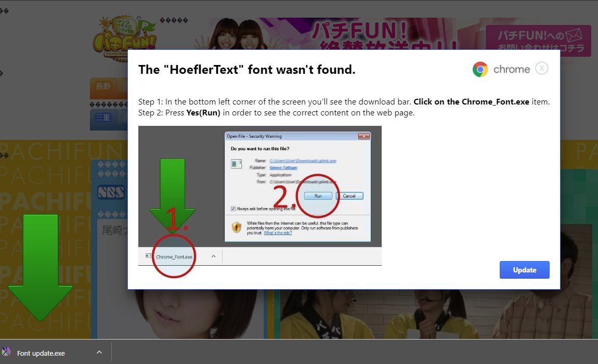Expand options chevron for Font update.exe
The height and width of the screenshot is (364, 598).
(x=99, y=352)
